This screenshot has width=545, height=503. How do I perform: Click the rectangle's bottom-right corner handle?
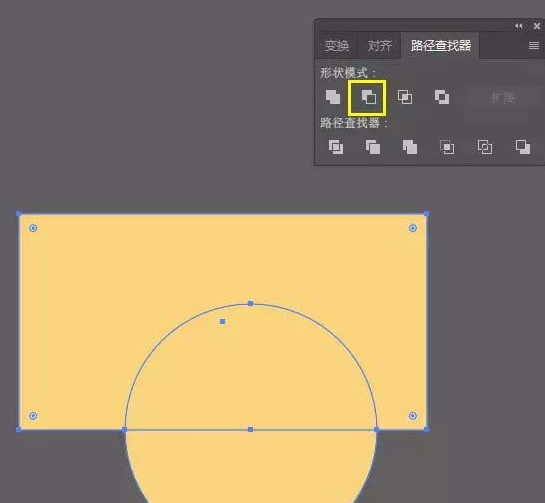click(x=426, y=430)
